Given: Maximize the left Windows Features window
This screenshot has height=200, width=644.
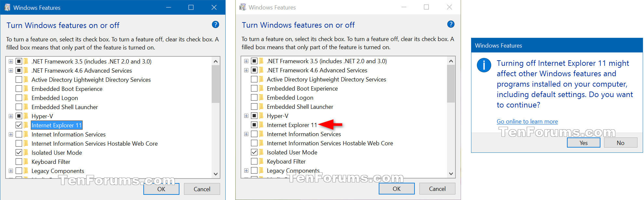Looking at the screenshot, I should pyautogui.click(x=191, y=7).
